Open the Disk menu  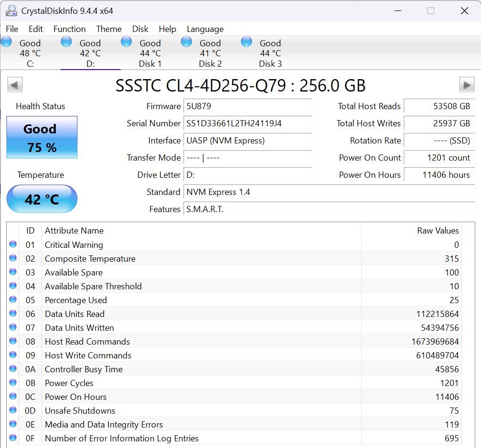[140, 29]
